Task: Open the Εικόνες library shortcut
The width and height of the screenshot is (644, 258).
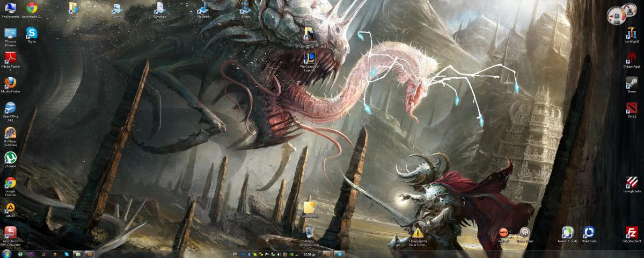Action: click(116, 10)
